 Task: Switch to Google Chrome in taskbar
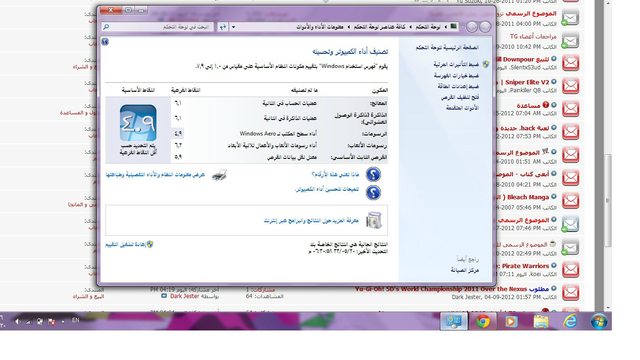coord(483,322)
